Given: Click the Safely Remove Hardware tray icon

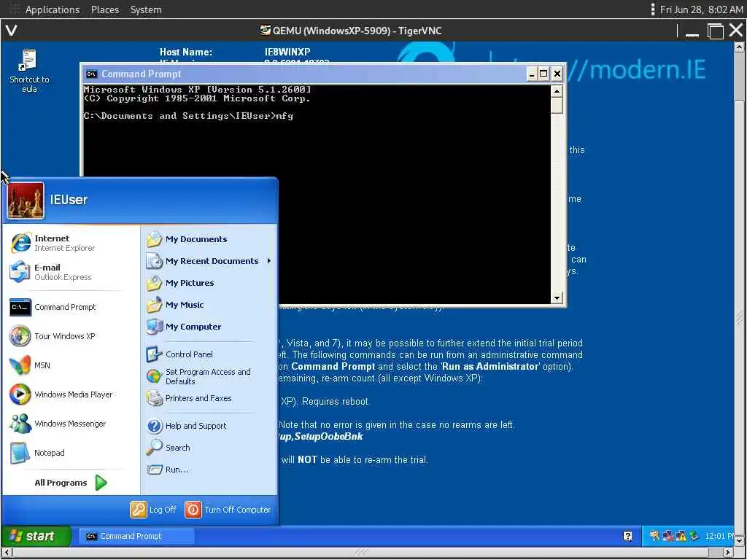Looking at the screenshot, I should click(x=694, y=536).
